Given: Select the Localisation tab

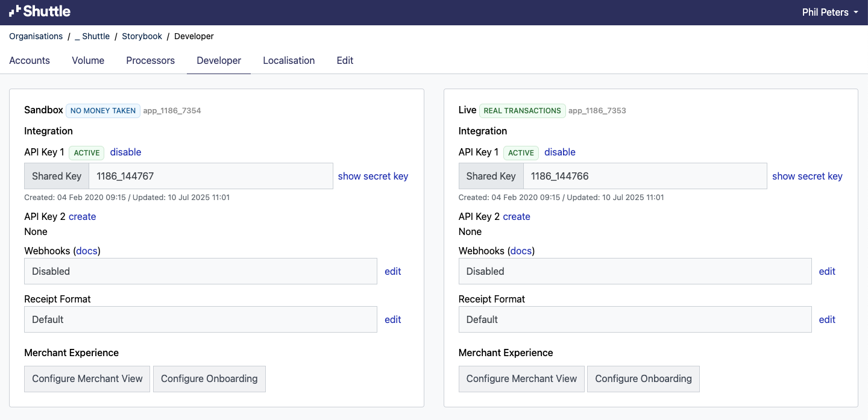Looking at the screenshot, I should point(289,60).
